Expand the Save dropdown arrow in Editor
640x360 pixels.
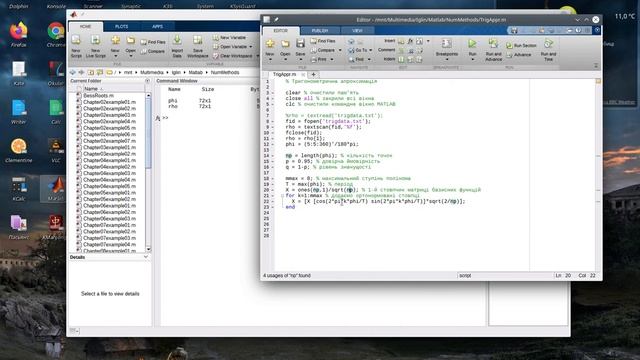pyautogui.click(x=300, y=60)
